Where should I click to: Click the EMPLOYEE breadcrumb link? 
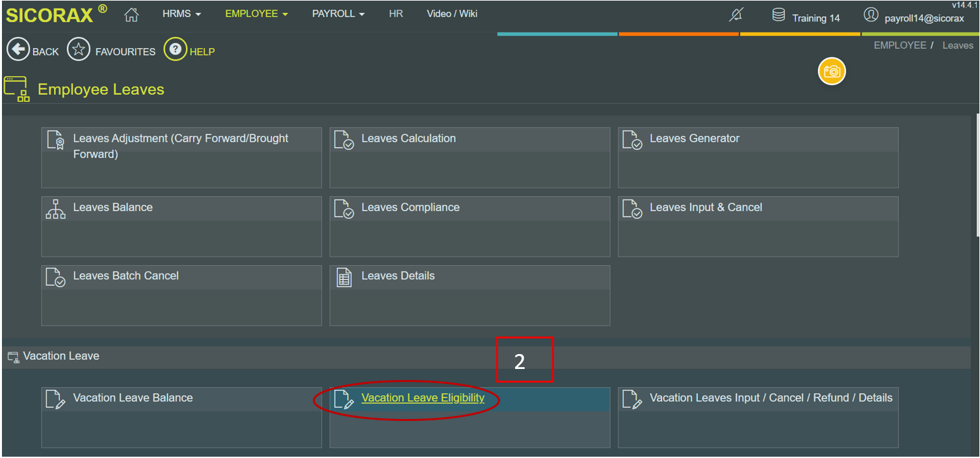(x=900, y=45)
